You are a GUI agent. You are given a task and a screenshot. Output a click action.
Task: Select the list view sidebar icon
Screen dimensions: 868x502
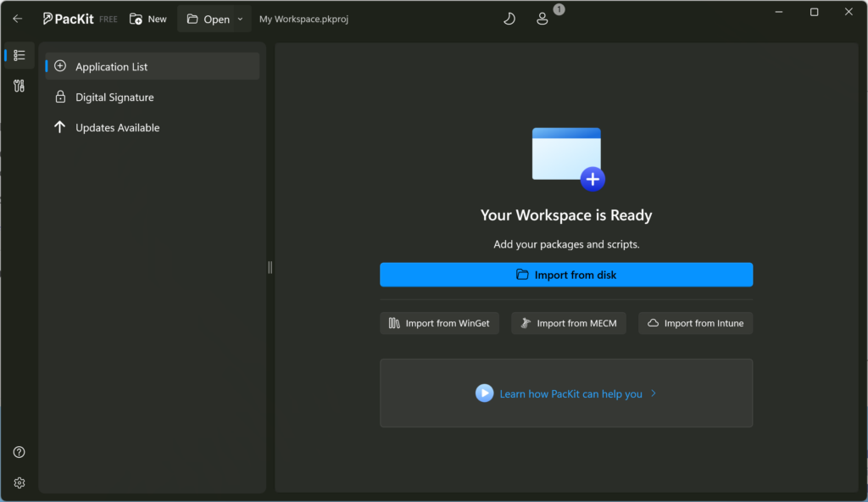coord(19,55)
